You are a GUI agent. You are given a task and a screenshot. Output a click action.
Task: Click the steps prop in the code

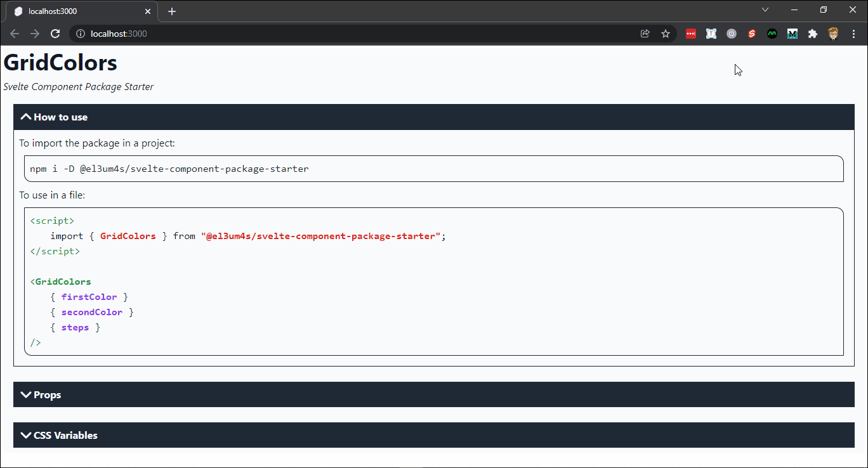(x=75, y=327)
